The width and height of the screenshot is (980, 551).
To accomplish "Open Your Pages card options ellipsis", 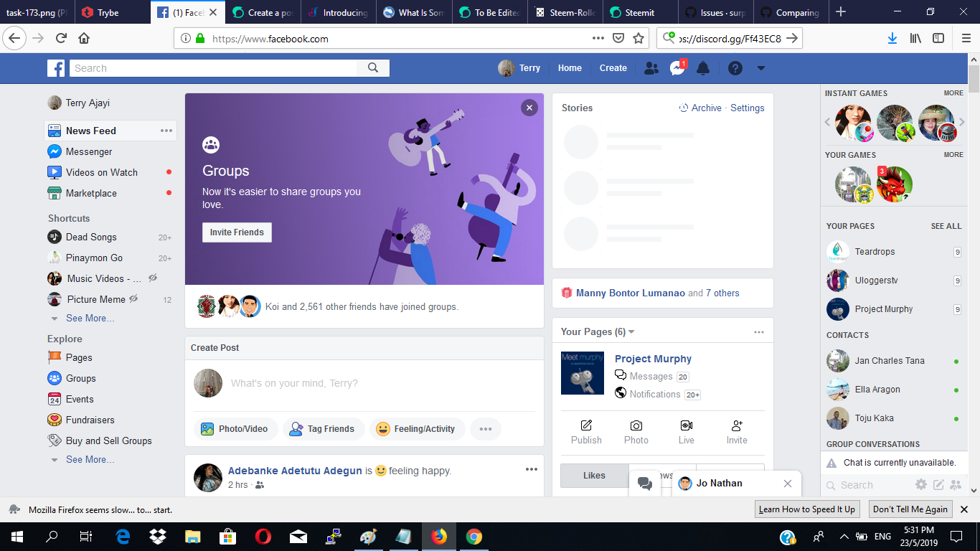I will click(x=759, y=332).
